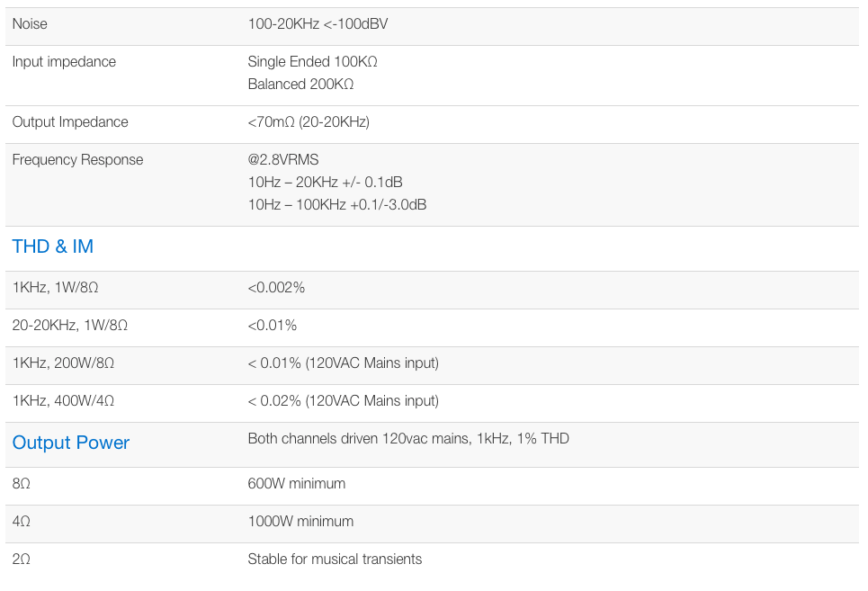868x591 pixels.
Task: Select the 20-20KHz, 1W/8Ω row label
Action: pos(70,326)
